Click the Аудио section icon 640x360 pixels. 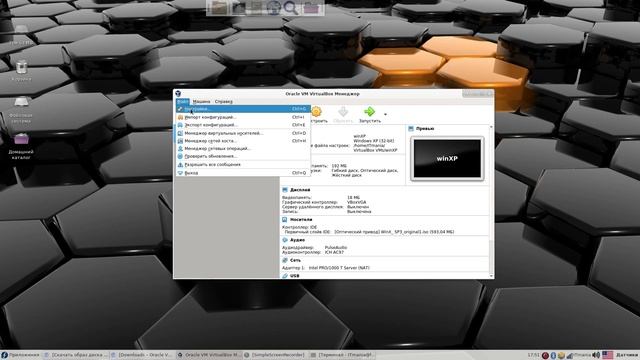[285, 240]
